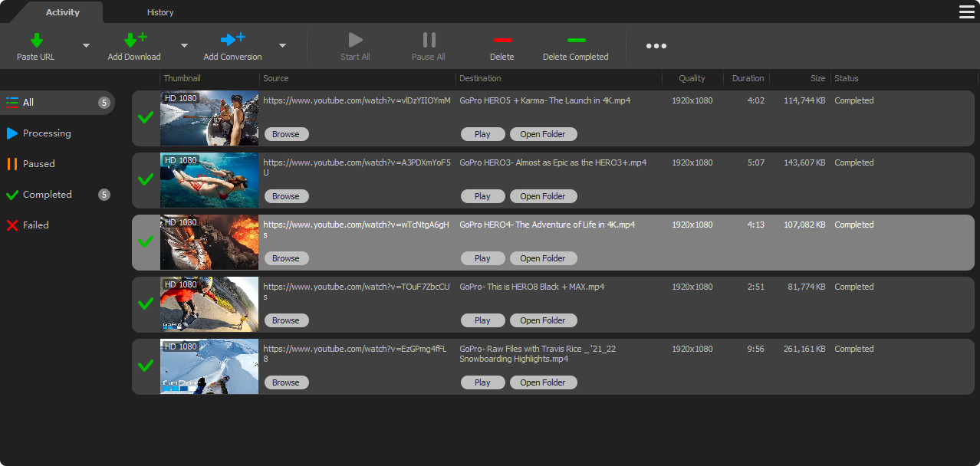The width and height of the screenshot is (980, 466).
Task: Expand the Add Download dropdown arrow
Action: [x=184, y=45]
